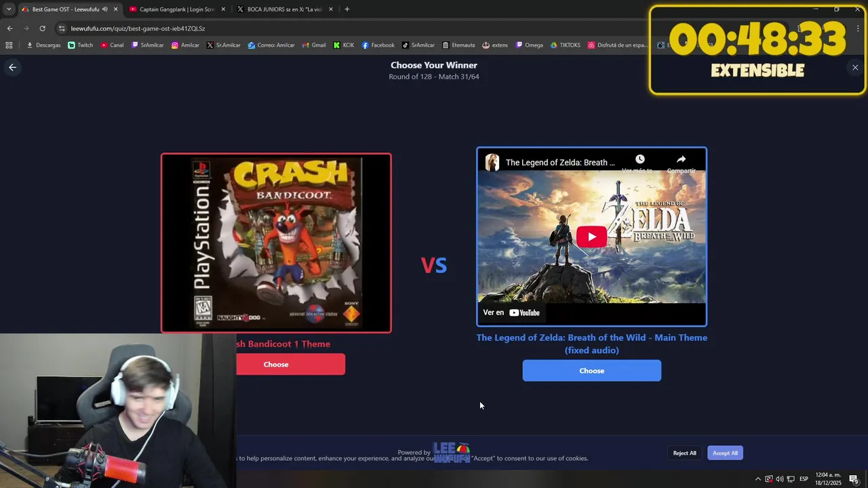Click Choose Your Winner heading
This screenshot has width=868, height=488.
[434, 65]
